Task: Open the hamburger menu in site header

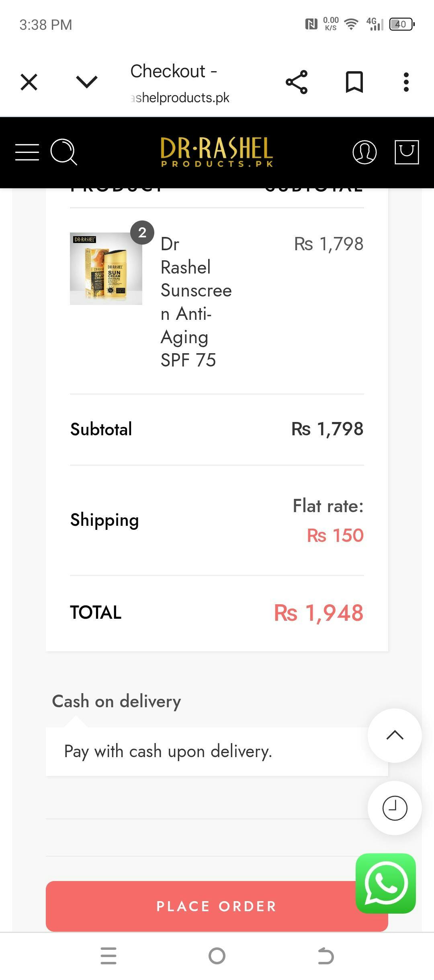Action: [x=27, y=152]
